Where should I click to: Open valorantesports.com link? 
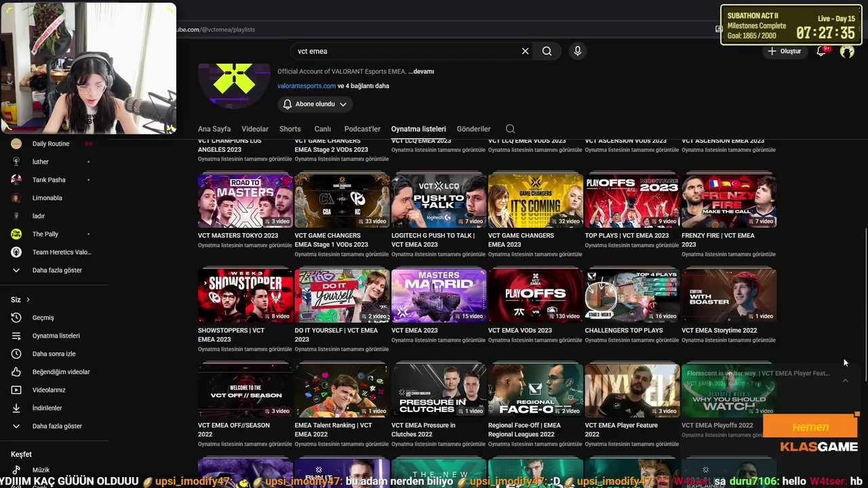pos(307,86)
